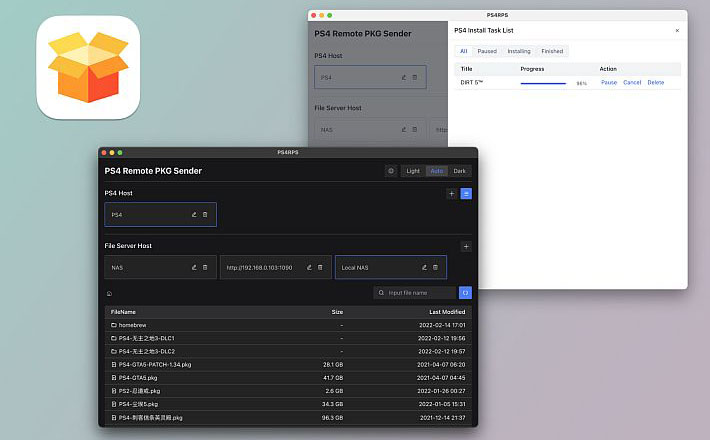
Task: Switch theme to Light
Action: (413, 171)
